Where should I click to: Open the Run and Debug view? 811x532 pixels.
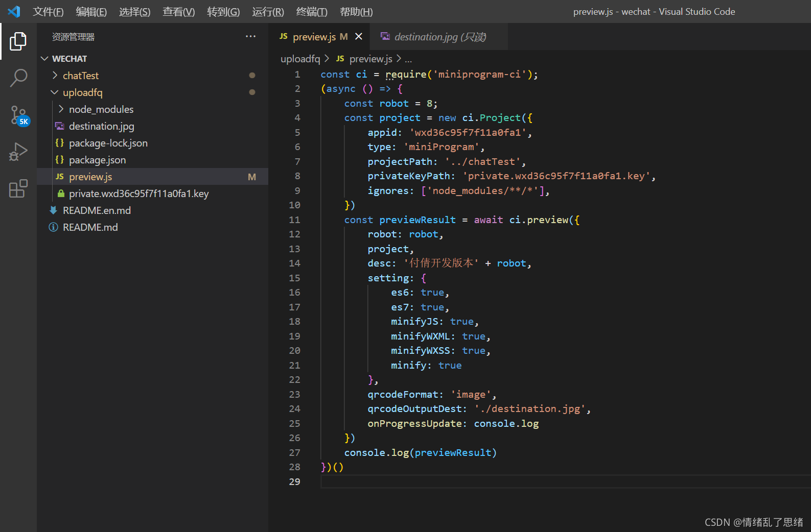(18, 152)
